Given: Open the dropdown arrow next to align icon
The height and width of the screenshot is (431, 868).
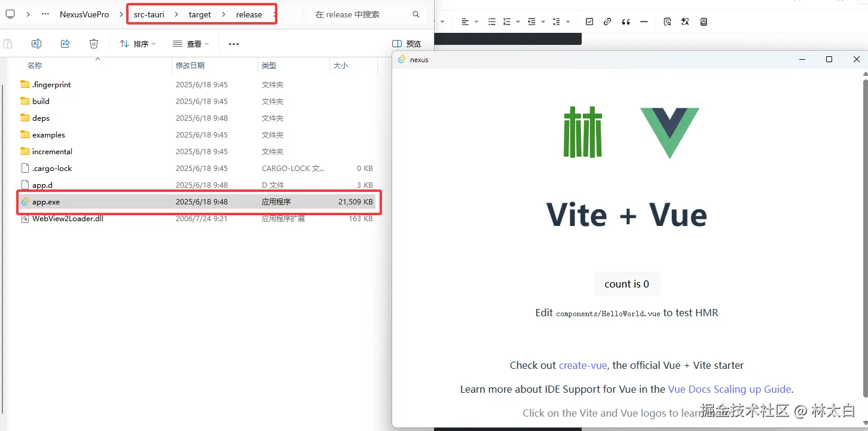Looking at the screenshot, I should (476, 22).
